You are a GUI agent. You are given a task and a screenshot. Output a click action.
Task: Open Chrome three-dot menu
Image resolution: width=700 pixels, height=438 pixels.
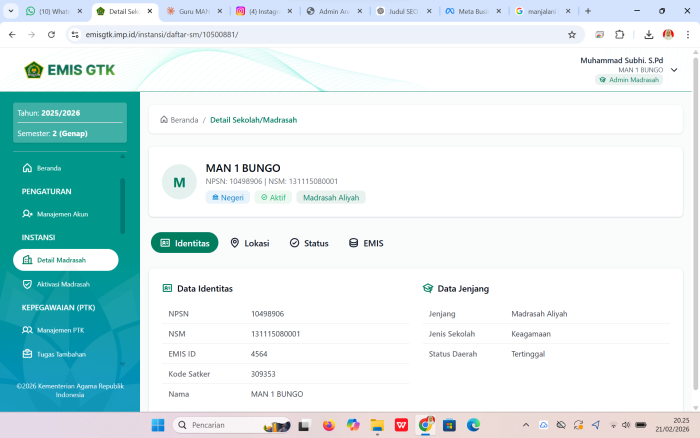click(687, 34)
